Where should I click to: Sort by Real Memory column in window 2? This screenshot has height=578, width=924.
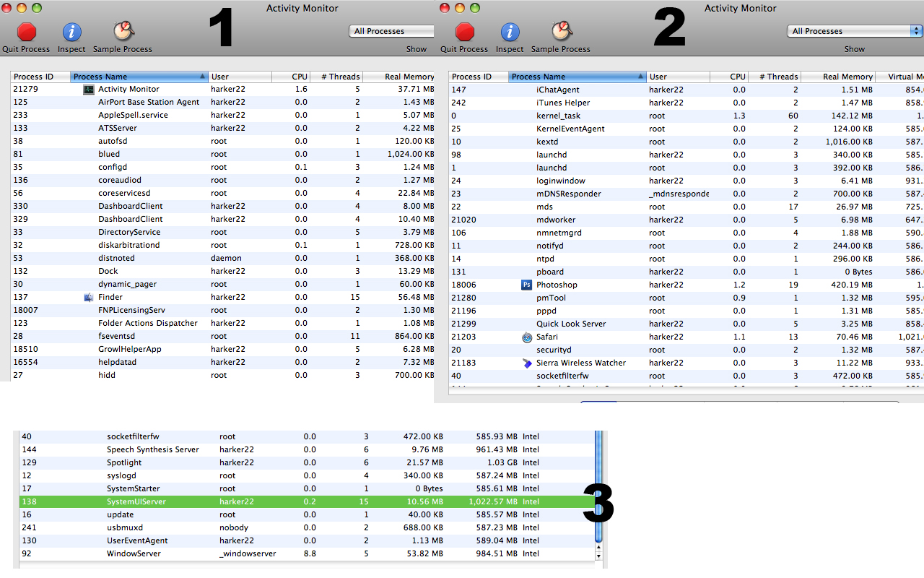838,77
